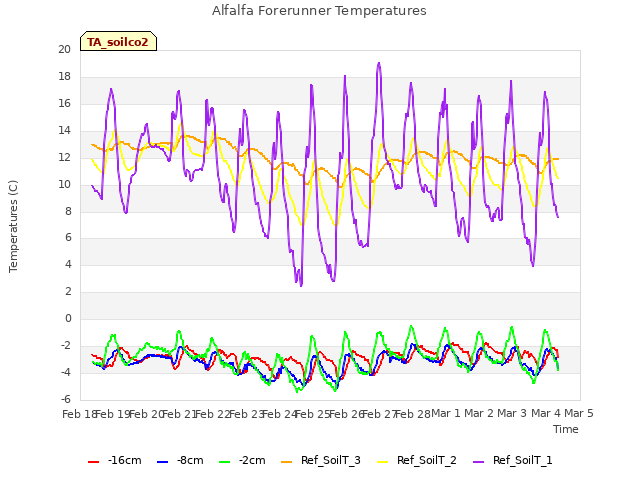
Task: Click the Temperatures (C) y-axis label
Action: 13,226
